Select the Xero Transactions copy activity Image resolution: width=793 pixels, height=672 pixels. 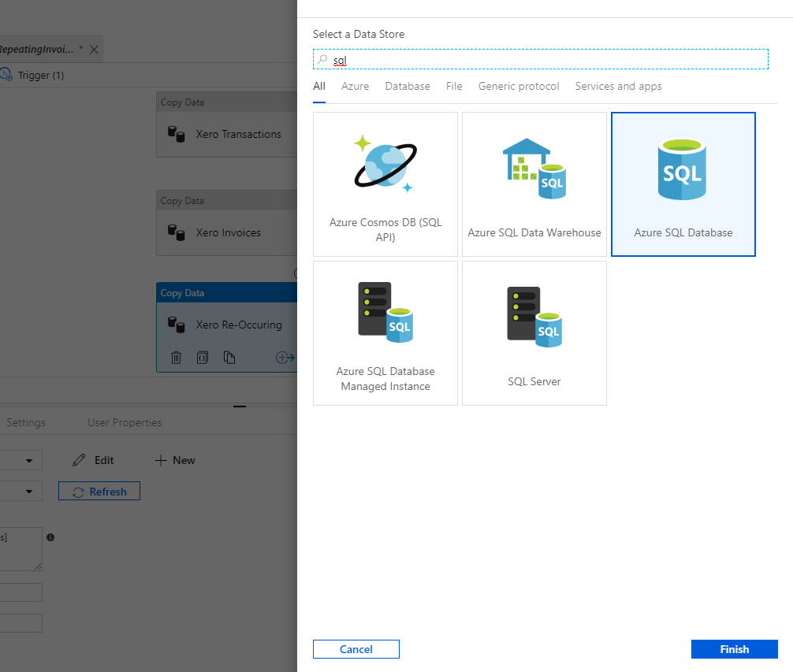click(226, 124)
